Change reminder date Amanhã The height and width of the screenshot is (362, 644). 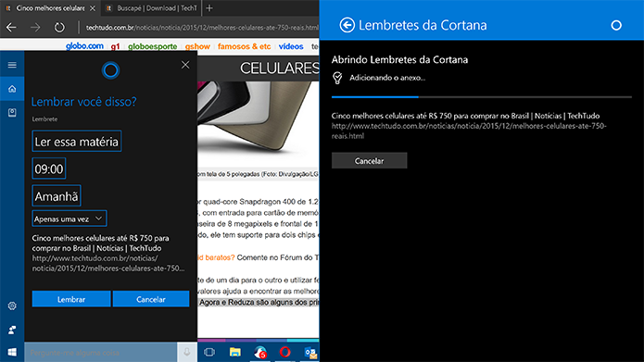(57, 195)
